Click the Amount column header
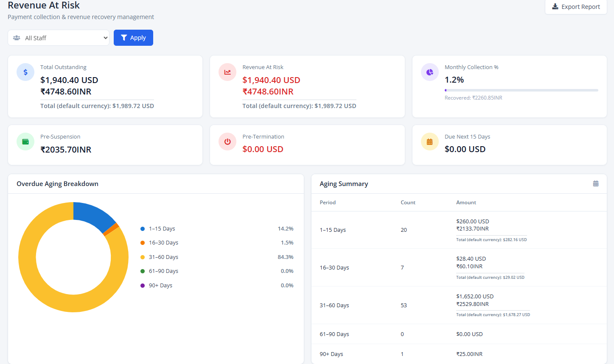This screenshot has width=614, height=364. pos(466,203)
